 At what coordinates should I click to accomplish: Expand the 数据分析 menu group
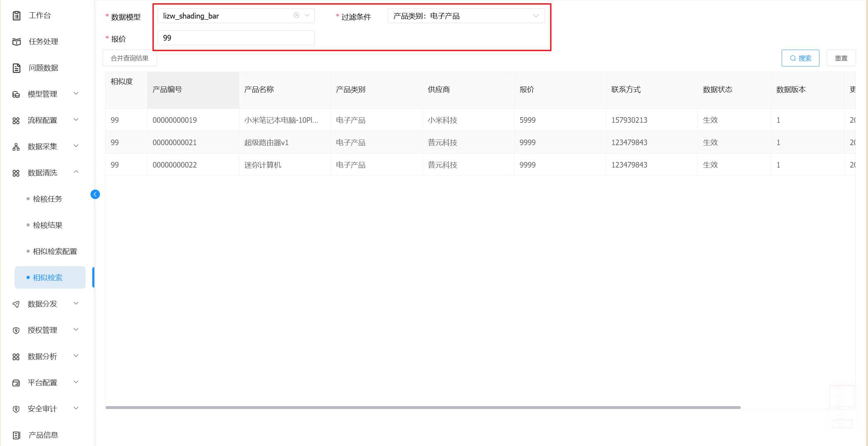(x=76, y=356)
